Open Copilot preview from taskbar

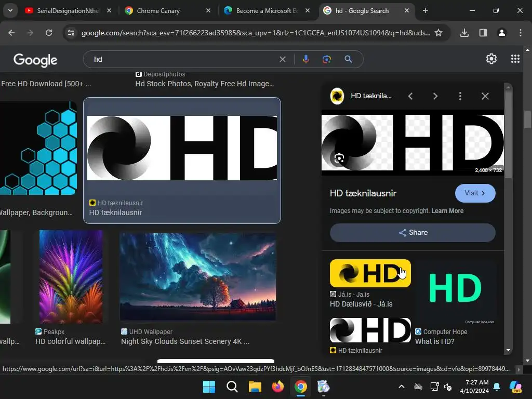[515, 387]
